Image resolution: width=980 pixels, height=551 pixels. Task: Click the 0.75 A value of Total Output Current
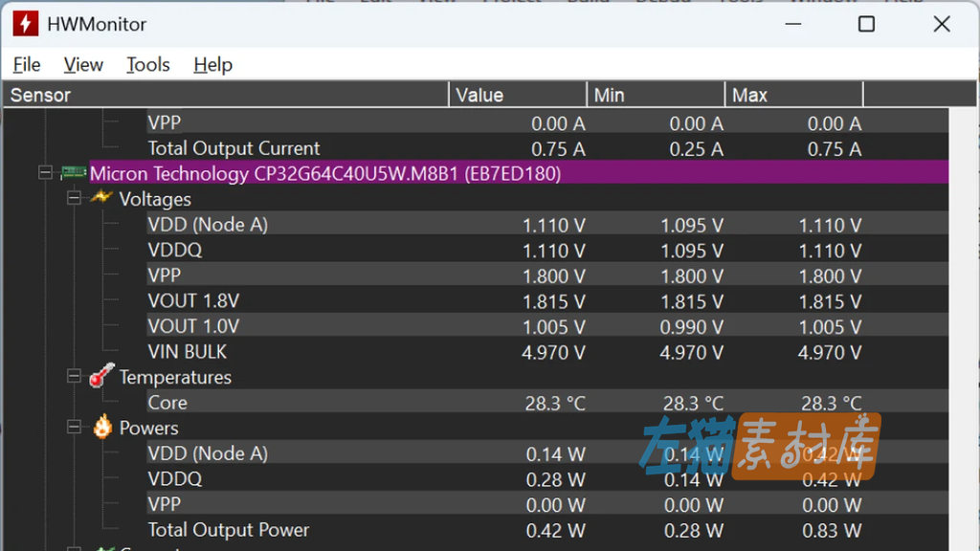coord(558,149)
